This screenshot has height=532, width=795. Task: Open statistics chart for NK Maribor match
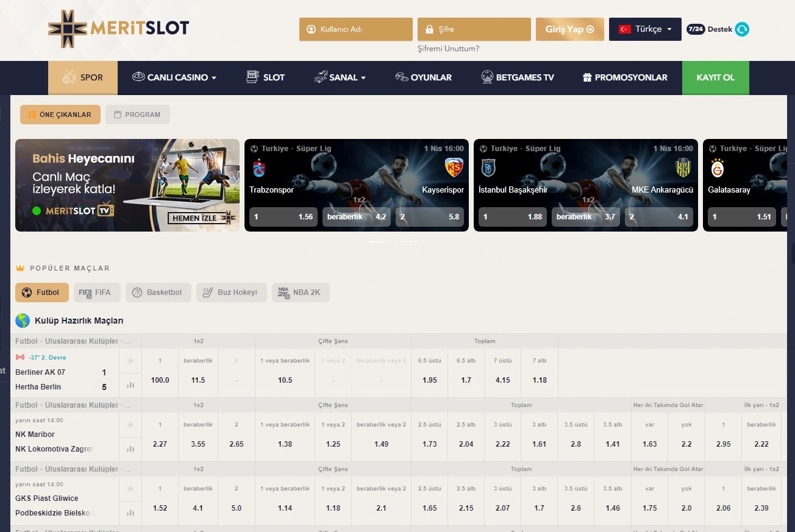[x=130, y=449]
